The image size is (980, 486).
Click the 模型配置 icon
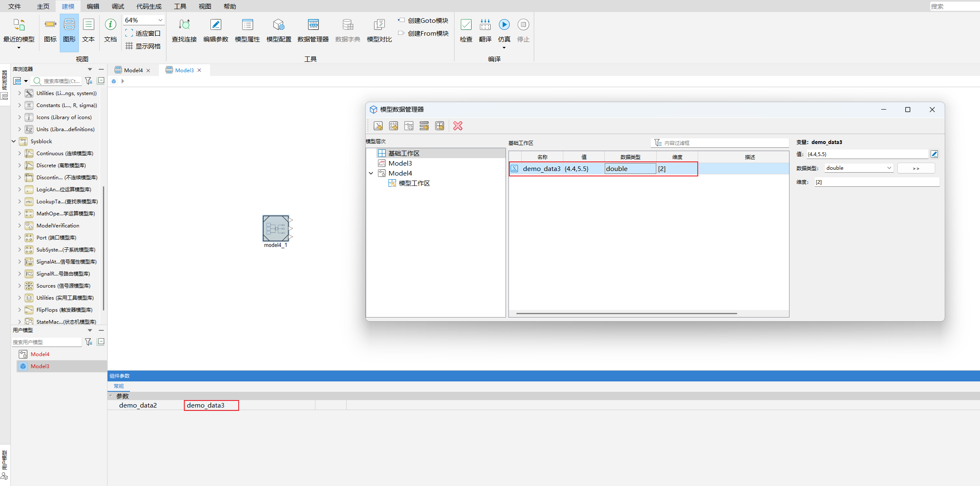click(x=279, y=25)
